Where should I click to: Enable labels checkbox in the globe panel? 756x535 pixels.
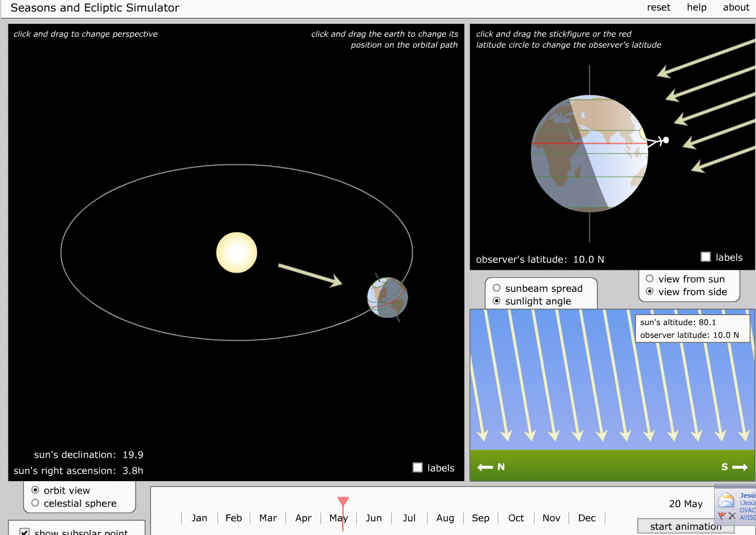click(x=706, y=257)
